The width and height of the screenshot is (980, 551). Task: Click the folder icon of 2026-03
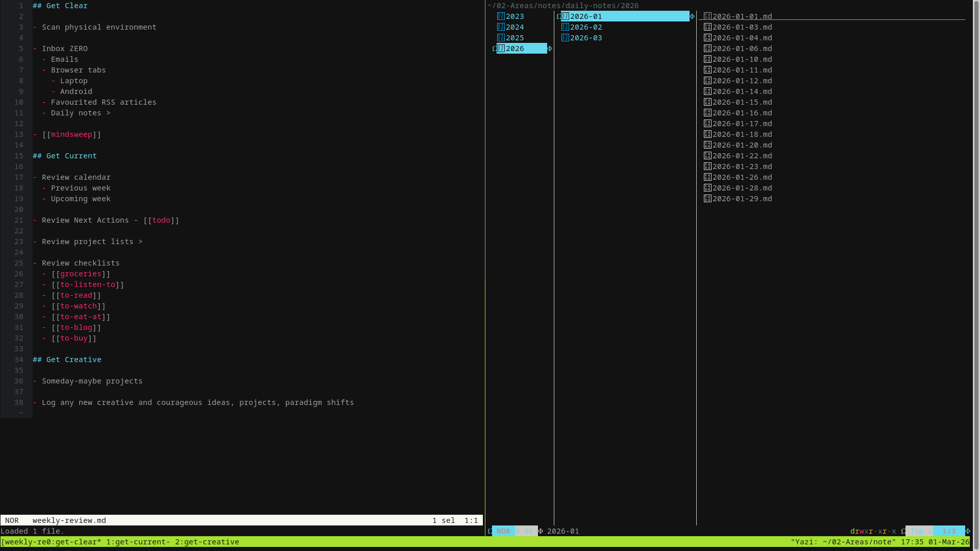pyautogui.click(x=565, y=38)
